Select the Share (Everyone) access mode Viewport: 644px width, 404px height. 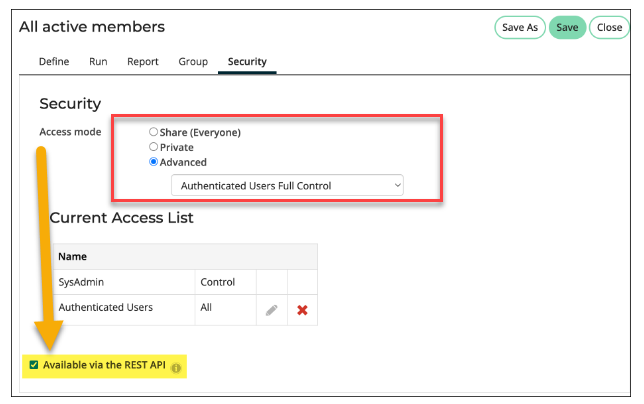(153, 132)
